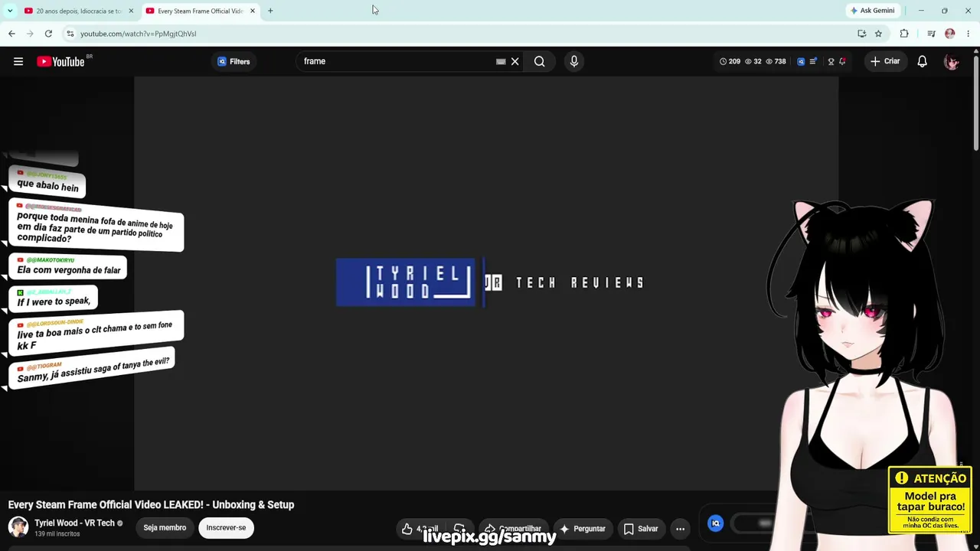Viewport: 980px width, 551px height.
Task: Open the Tyriel Wood channel avatar
Action: click(x=18, y=527)
